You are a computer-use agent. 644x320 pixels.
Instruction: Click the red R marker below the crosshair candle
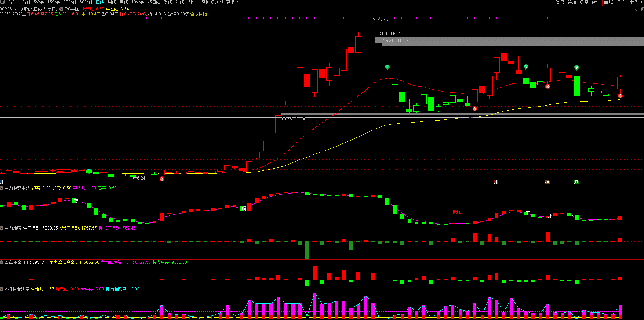point(162,179)
